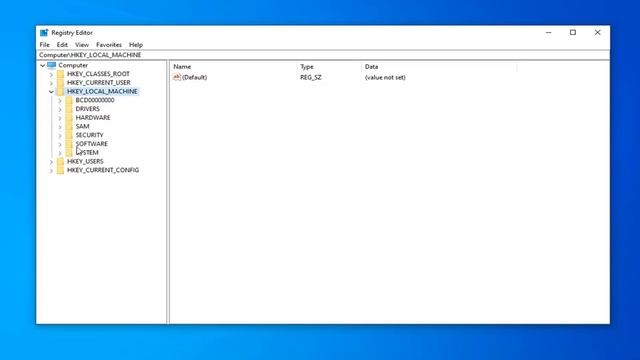Open the Help menu
640x360 pixels.
click(x=136, y=45)
